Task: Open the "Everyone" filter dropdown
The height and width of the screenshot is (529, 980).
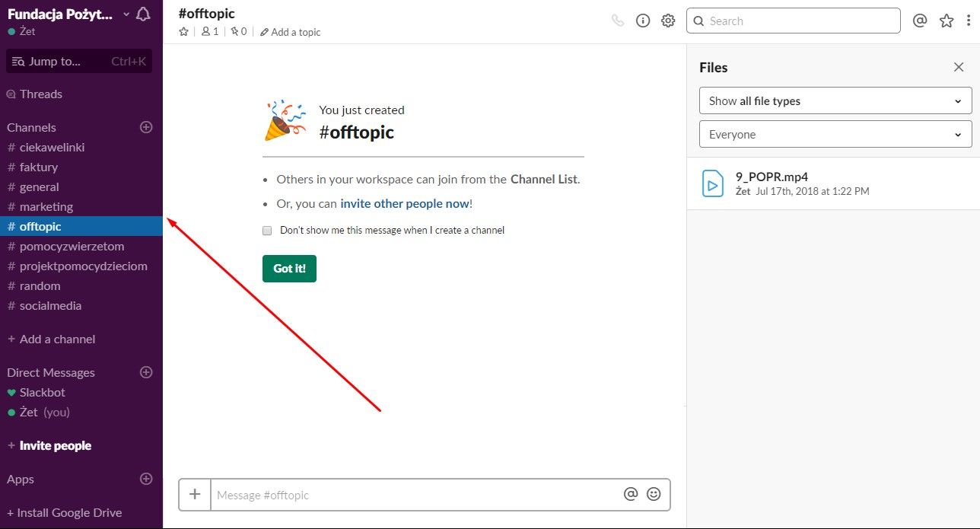Action: pyautogui.click(x=835, y=134)
